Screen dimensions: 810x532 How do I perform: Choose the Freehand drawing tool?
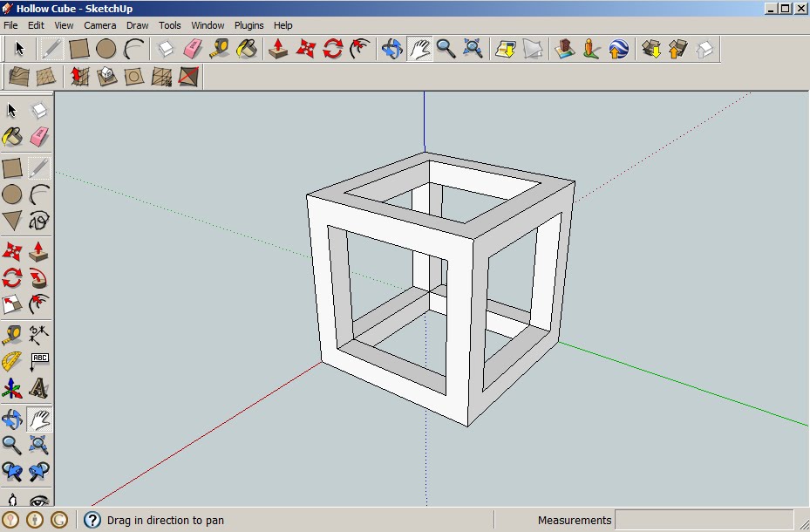pos(39,220)
